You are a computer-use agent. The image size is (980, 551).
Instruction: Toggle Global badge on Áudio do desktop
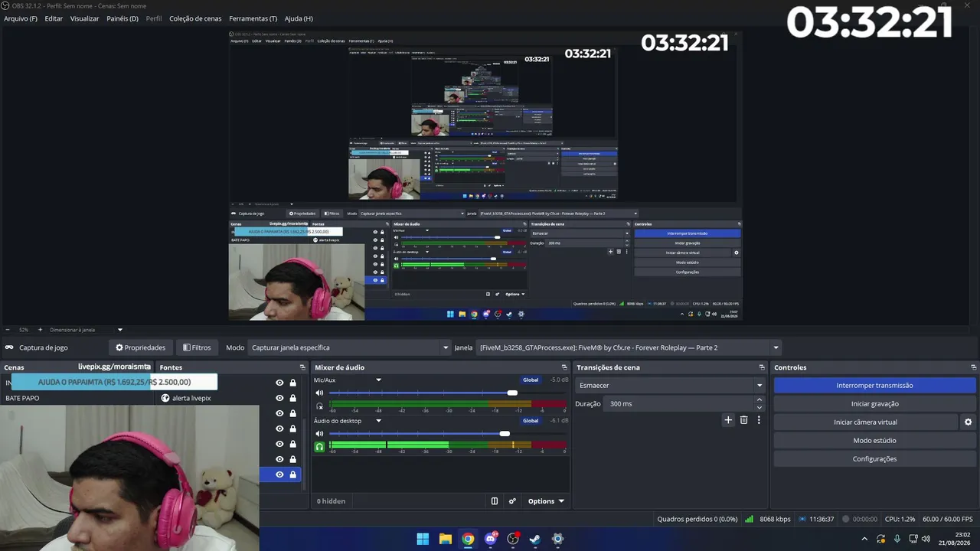coord(531,421)
